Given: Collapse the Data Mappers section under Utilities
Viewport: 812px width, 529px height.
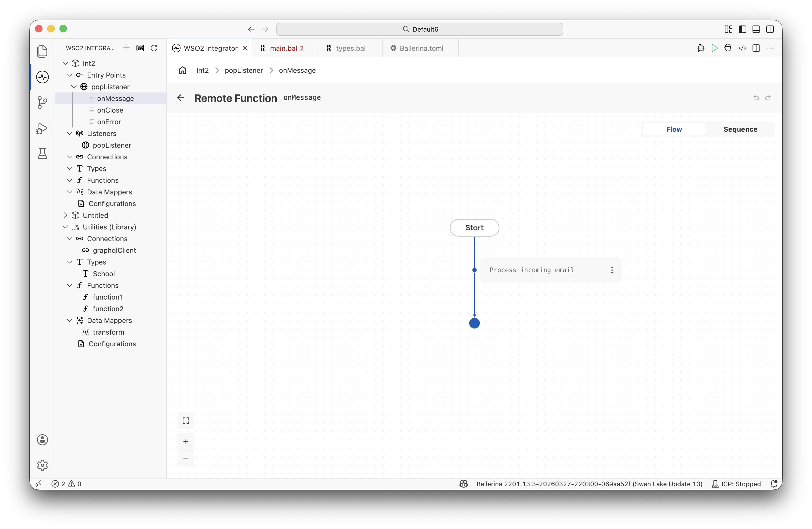Looking at the screenshot, I should point(70,321).
